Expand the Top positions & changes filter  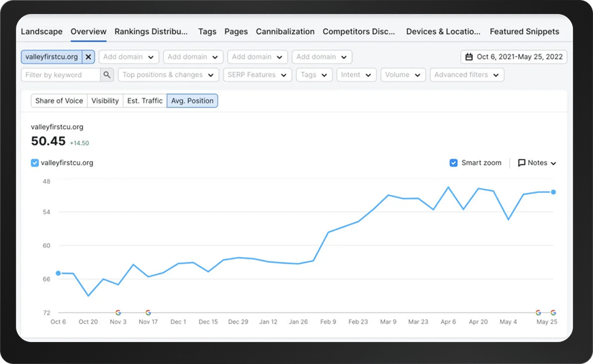[168, 75]
